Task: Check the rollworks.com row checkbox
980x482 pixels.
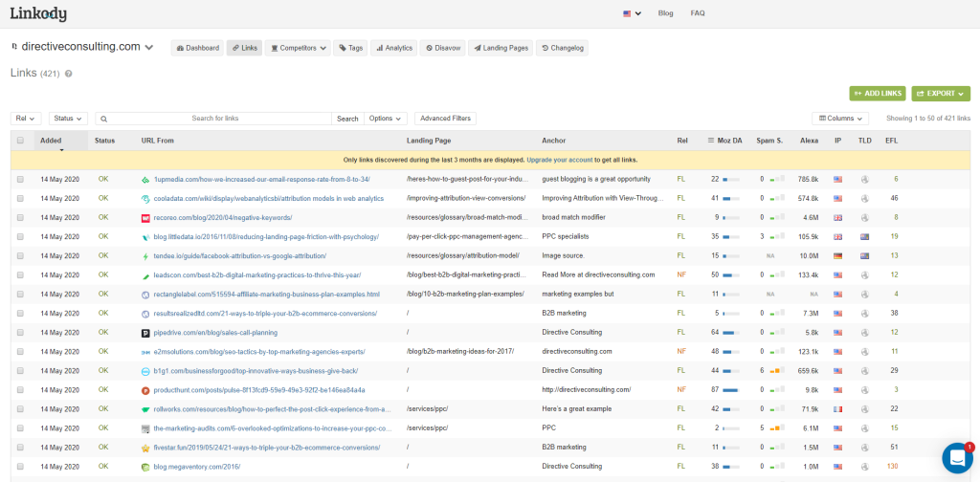Action: pos(21,409)
